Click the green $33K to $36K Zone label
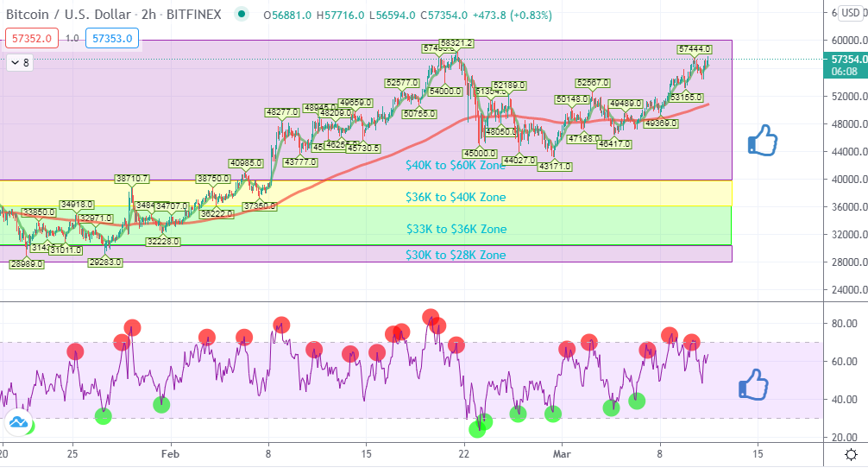This screenshot has height=474, width=868. [456, 229]
